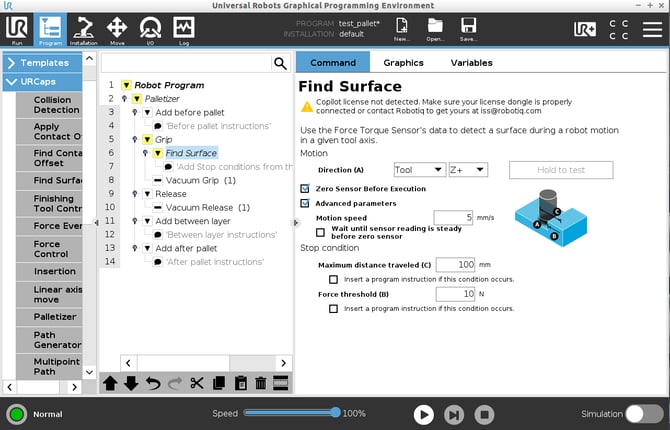Click the step forward button
The height and width of the screenshot is (430, 670).
[454, 414]
